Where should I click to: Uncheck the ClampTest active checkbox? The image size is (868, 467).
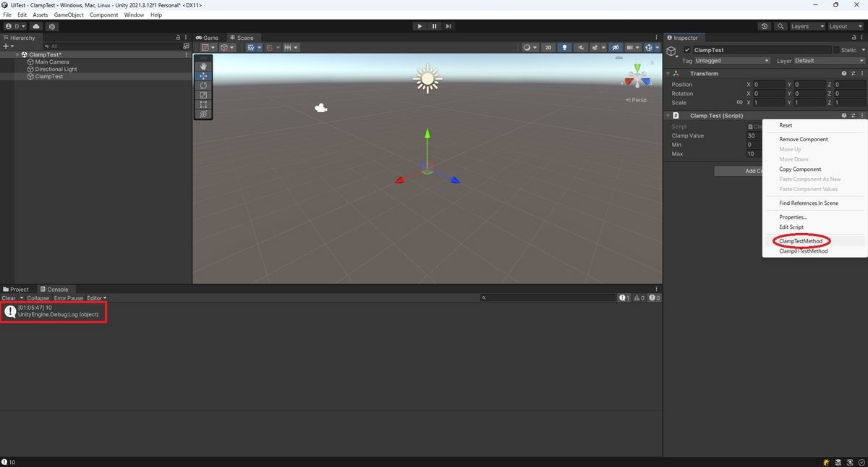tap(686, 49)
